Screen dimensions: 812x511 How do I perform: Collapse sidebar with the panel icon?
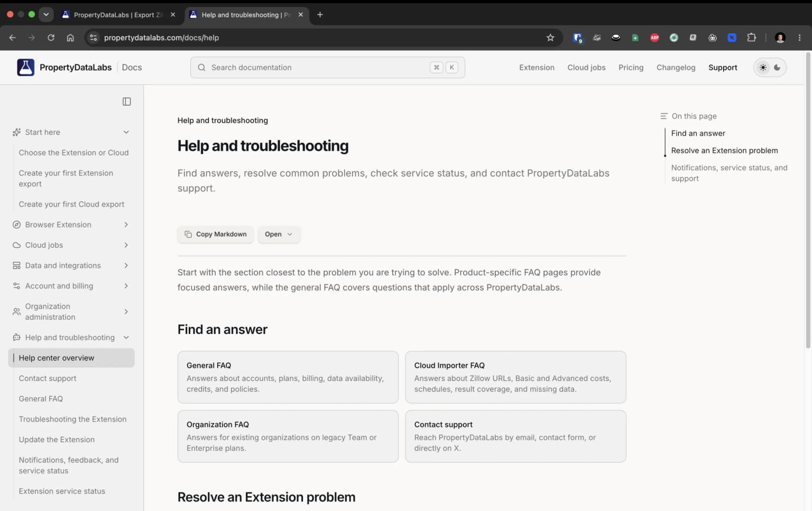127,101
